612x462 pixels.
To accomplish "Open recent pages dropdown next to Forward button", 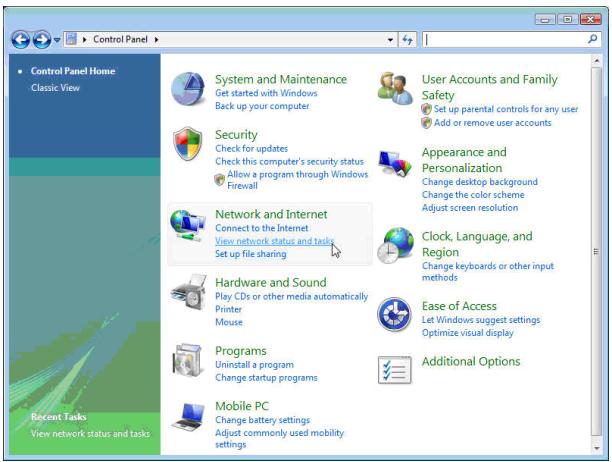I will (57, 40).
